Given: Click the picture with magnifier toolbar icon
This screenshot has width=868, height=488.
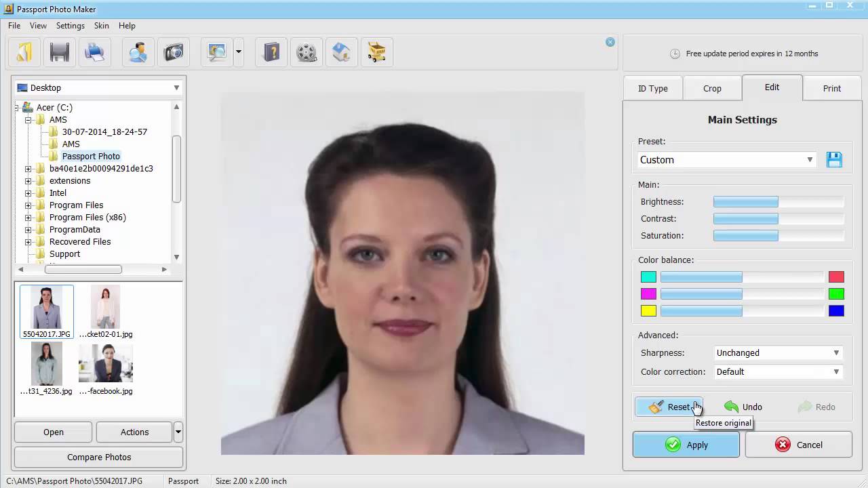Looking at the screenshot, I should 217,52.
